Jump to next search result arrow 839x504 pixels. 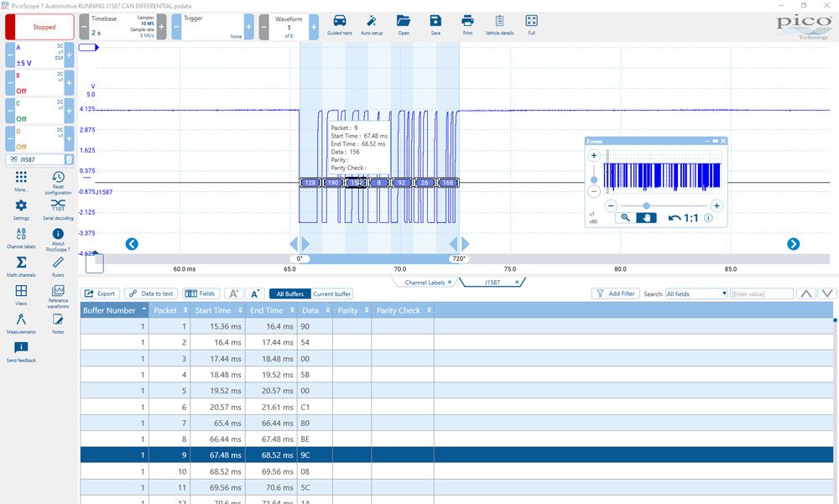pyautogui.click(x=827, y=294)
